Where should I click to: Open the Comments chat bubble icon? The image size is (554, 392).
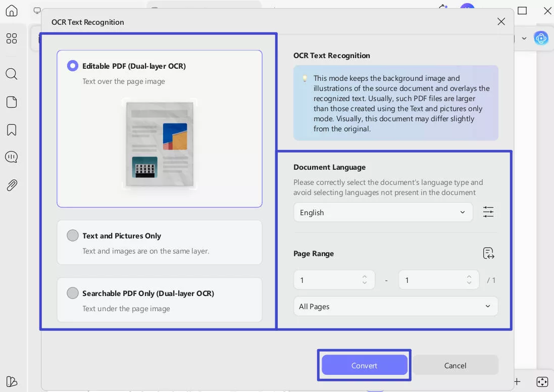click(x=11, y=157)
